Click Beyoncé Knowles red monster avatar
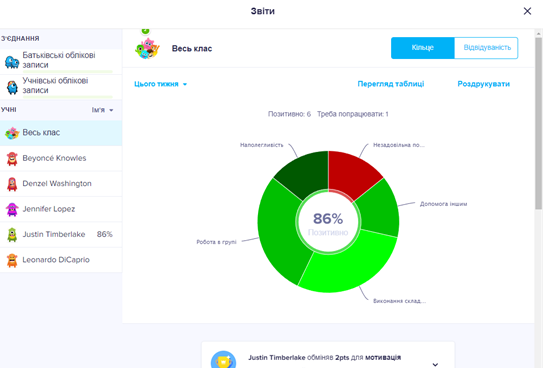The image size is (543, 368). [12, 159]
